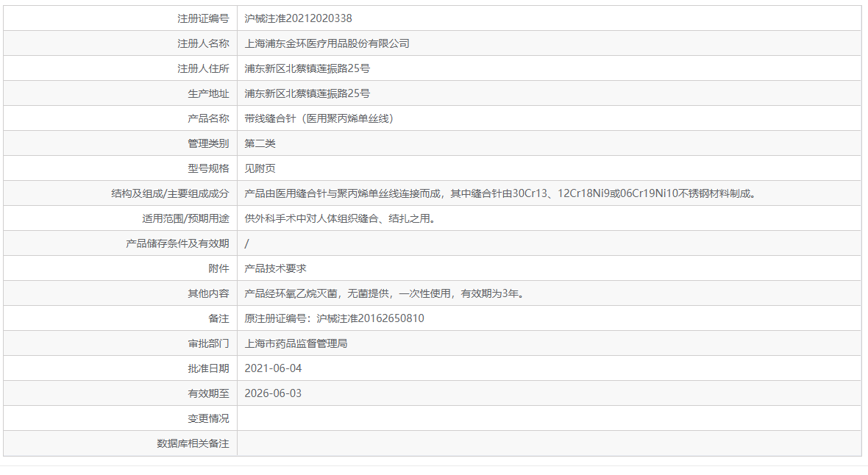Screen dimensions: 868x475
Task: Select the value 上海市药品监督管理局
Action: 296,343
